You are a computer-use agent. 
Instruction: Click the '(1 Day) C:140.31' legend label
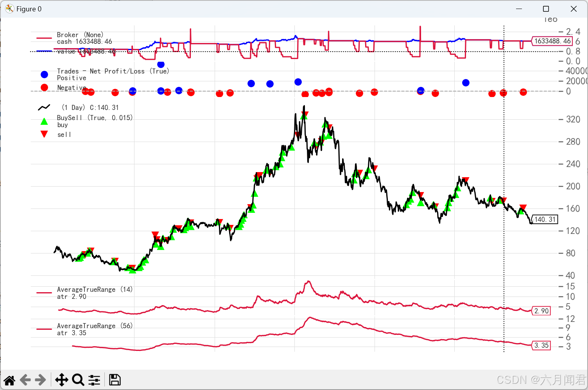[90, 108]
